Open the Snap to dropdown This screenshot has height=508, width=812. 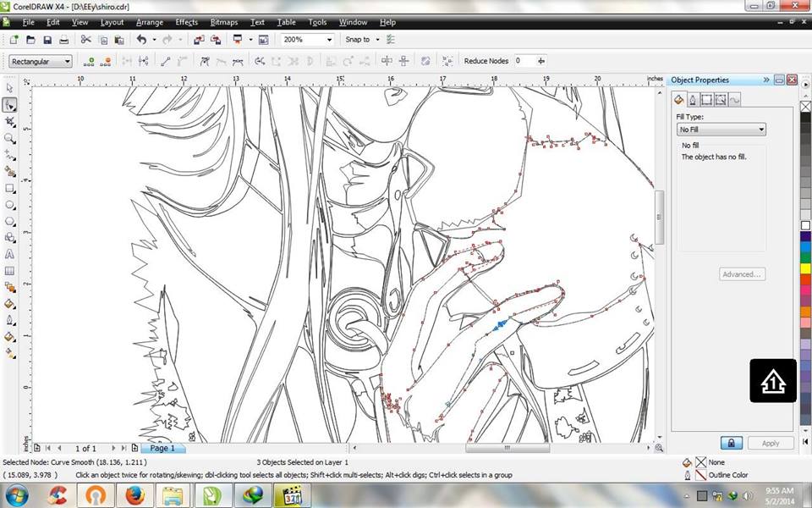click(x=377, y=40)
